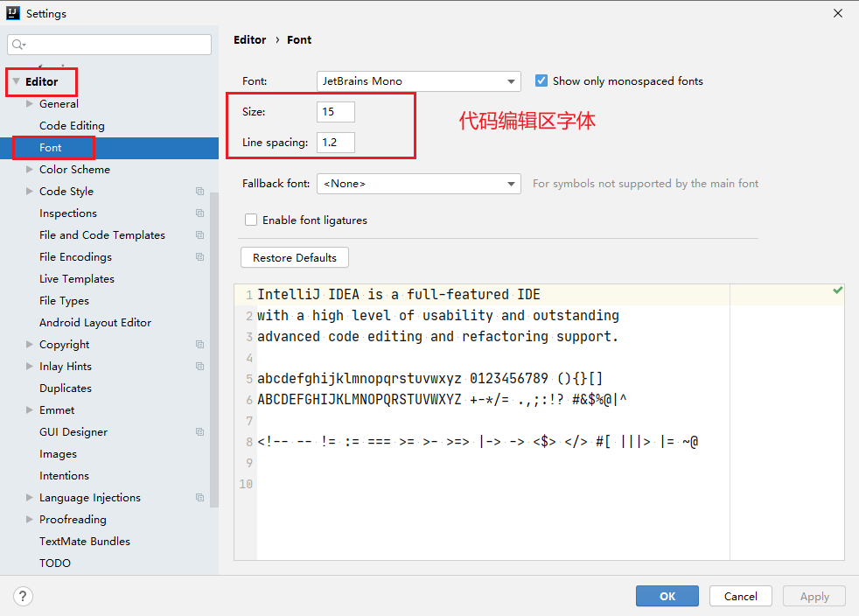Click preview line starting 'abcdefghijklmnopqrstuvwxyz'
Image resolution: width=859 pixels, height=616 pixels.
point(430,379)
